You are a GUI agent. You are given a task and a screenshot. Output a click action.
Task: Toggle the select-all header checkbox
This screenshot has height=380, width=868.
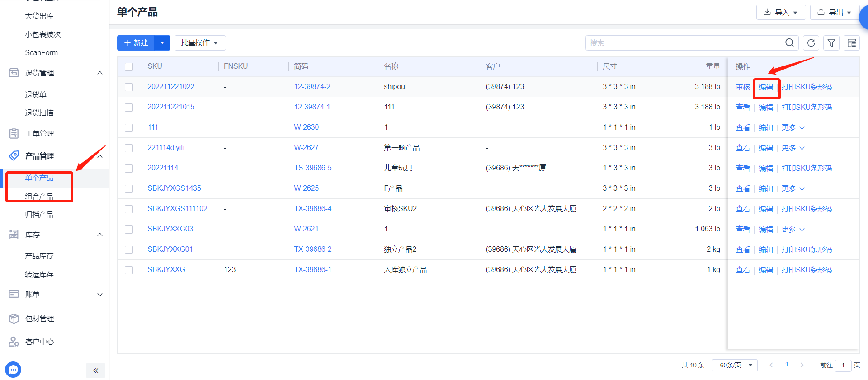point(129,66)
